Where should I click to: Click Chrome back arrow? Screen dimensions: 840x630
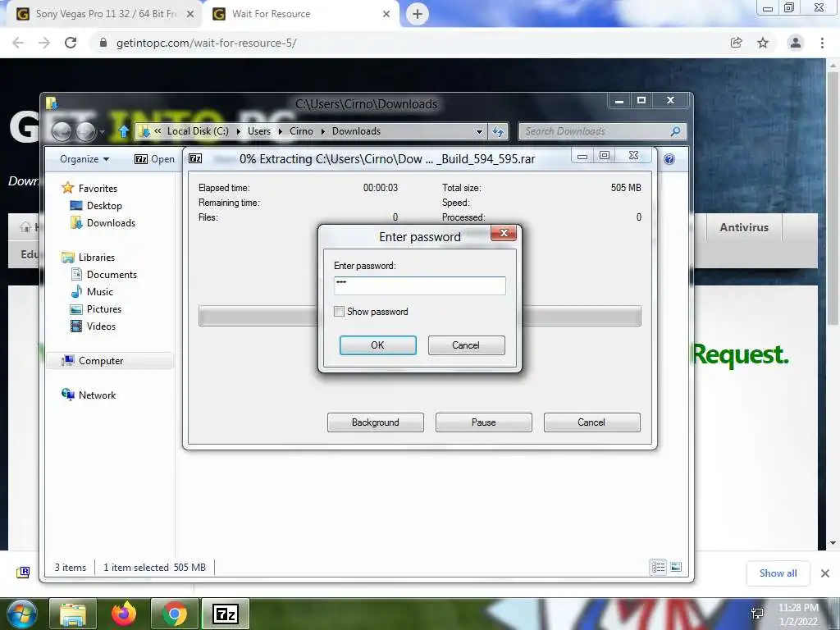[x=18, y=43]
